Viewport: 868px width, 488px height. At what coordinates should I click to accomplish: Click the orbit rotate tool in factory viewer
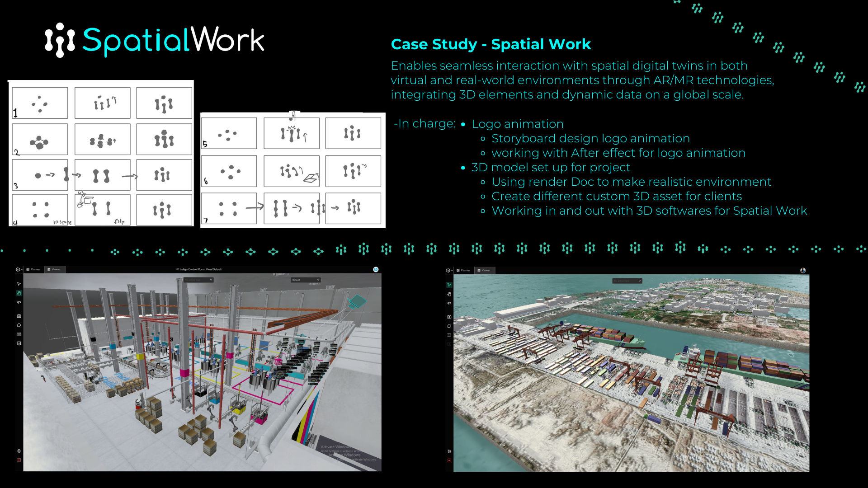coord(19,302)
